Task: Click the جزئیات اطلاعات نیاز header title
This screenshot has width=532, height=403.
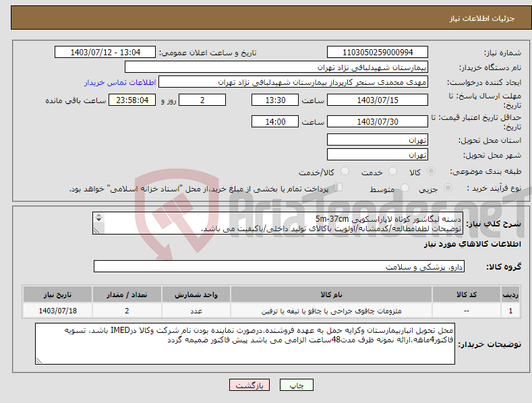Action: click(482, 18)
